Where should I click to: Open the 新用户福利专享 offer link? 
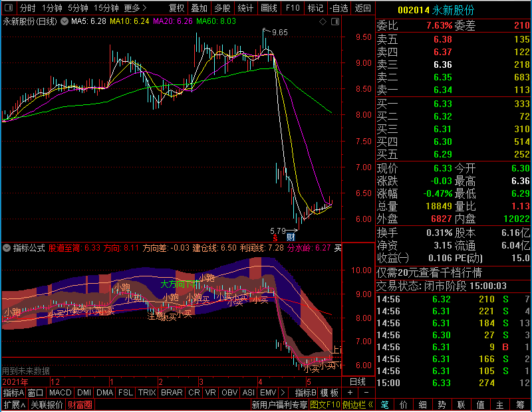[x=279, y=405]
